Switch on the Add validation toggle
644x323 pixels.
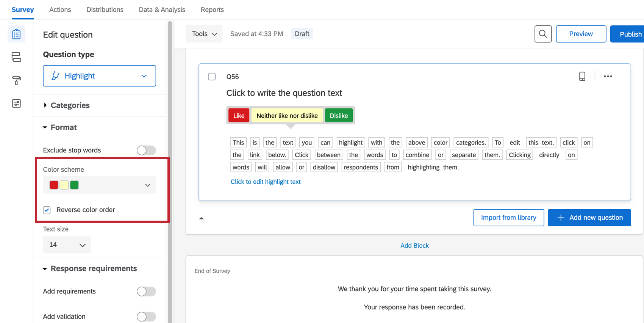(146, 317)
